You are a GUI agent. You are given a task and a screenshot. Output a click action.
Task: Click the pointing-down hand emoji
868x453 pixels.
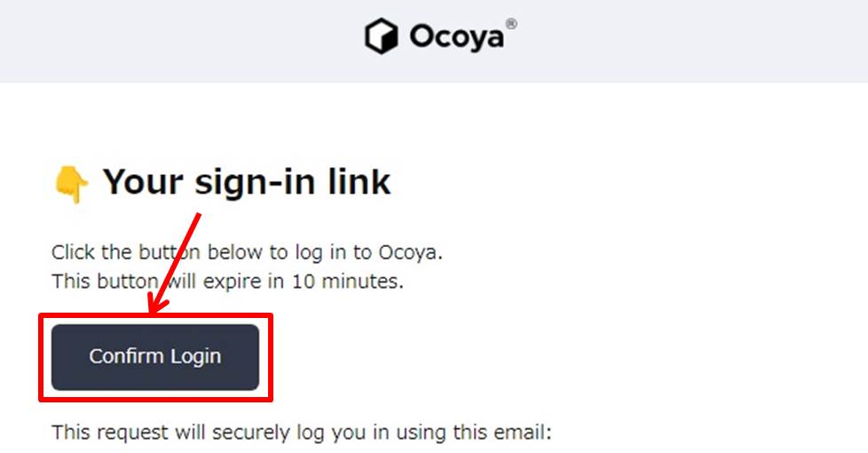[71, 185]
